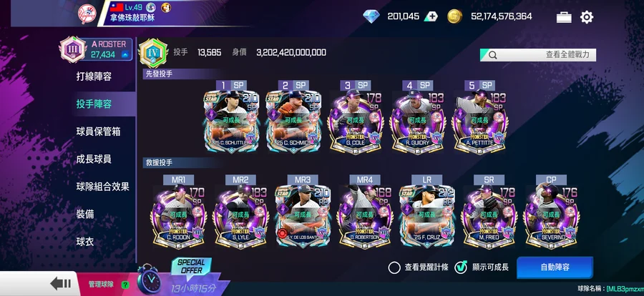The height and width of the screenshot is (296, 644).
Task: Expand the A ROSTER selector arrow
Action: pyautogui.click(x=125, y=54)
